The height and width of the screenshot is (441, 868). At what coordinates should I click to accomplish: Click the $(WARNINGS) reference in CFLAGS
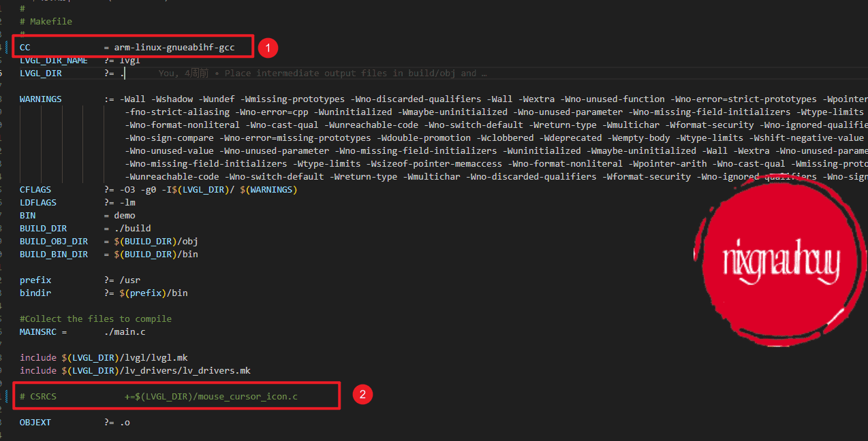(x=269, y=189)
